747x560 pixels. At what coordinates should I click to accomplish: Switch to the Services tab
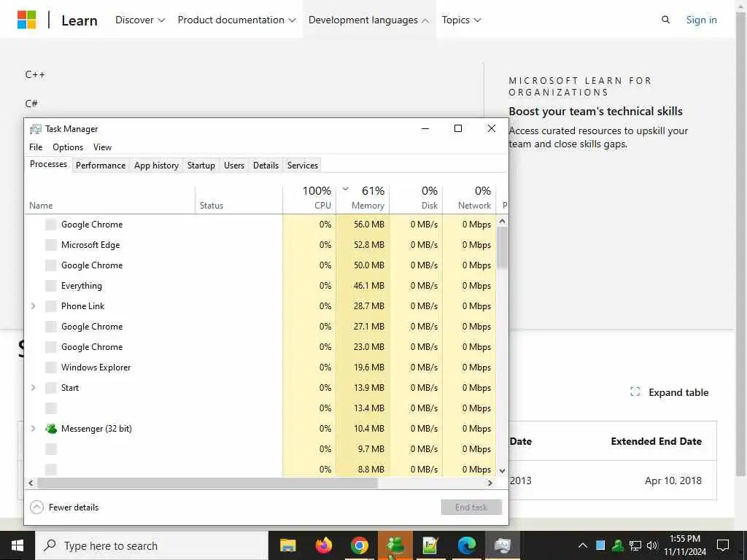coord(303,166)
